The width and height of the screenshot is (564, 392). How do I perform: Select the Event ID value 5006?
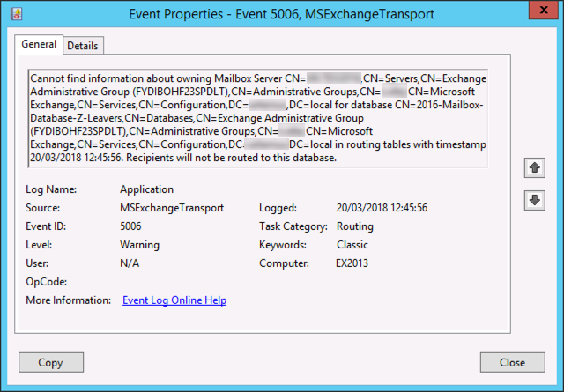pos(130,226)
